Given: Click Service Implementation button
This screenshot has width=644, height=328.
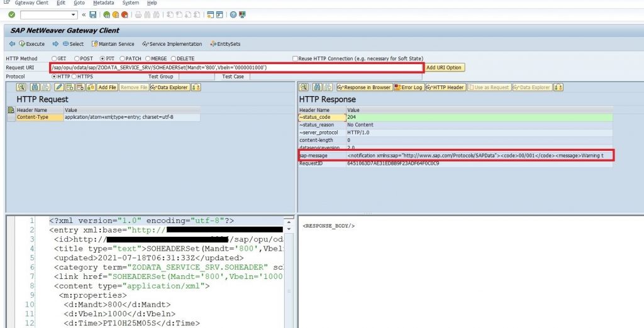Looking at the screenshot, I should point(172,44).
